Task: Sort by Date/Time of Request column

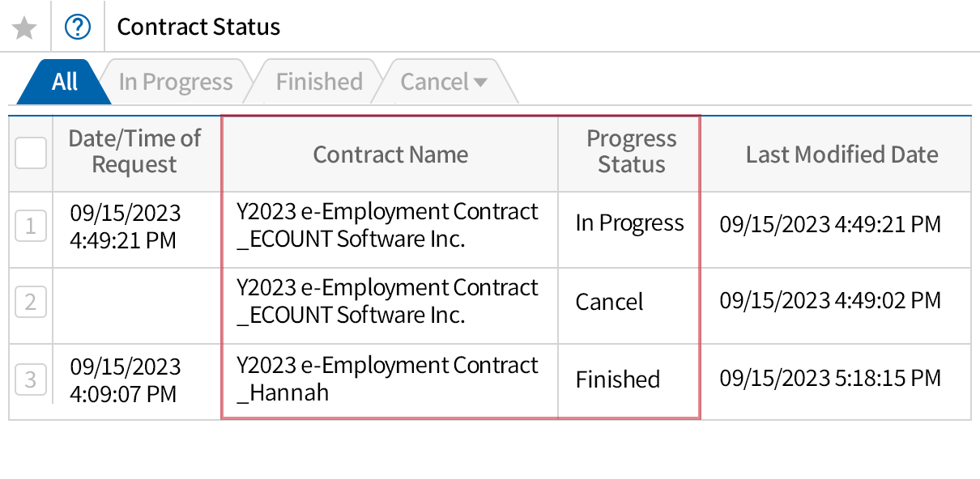Action: [136, 152]
